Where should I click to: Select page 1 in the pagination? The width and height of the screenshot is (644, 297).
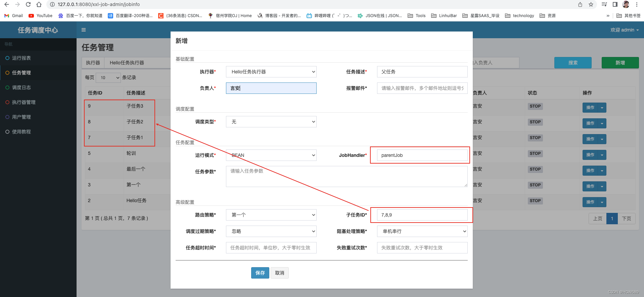tap(612, 219)
